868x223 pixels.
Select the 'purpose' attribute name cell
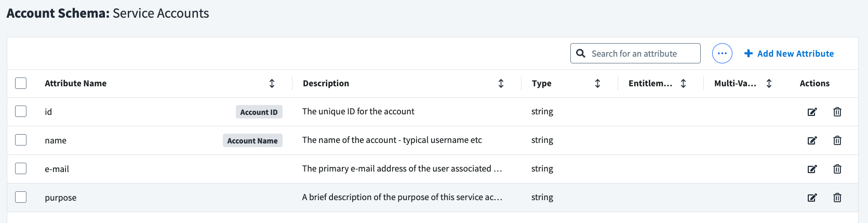tap(60, 198)
